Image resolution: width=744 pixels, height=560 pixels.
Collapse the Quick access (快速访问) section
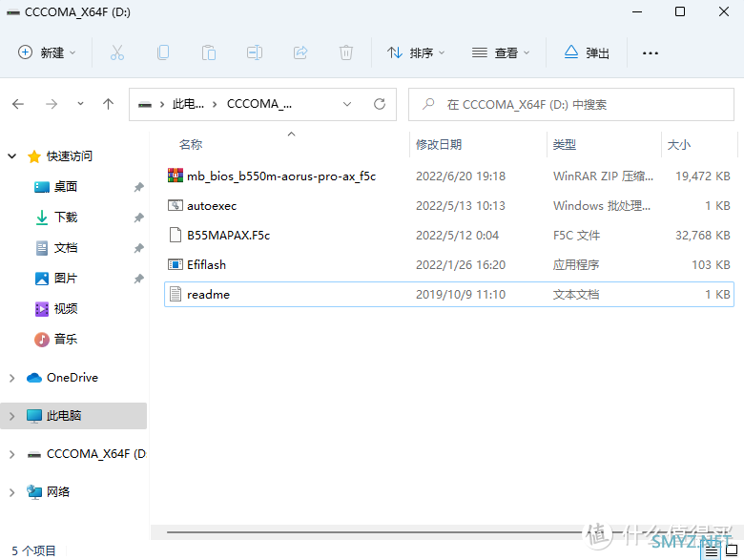12,156
